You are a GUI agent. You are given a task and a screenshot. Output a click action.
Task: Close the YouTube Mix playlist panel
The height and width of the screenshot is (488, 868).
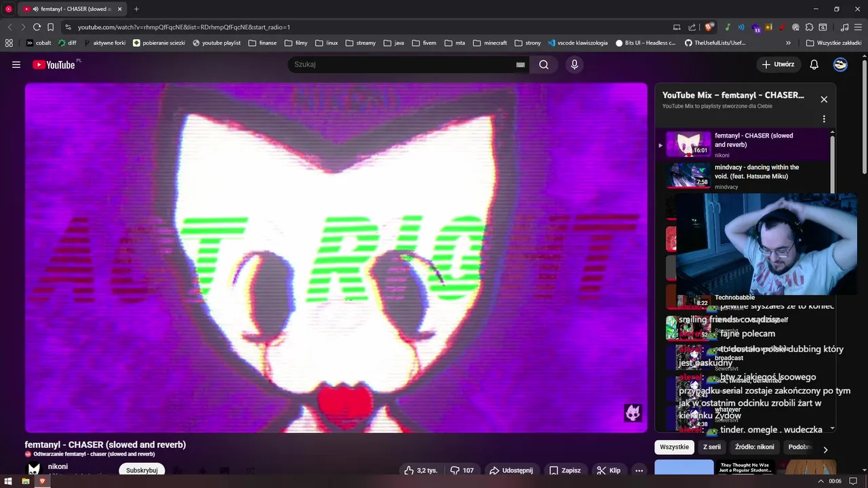point(824,100)
